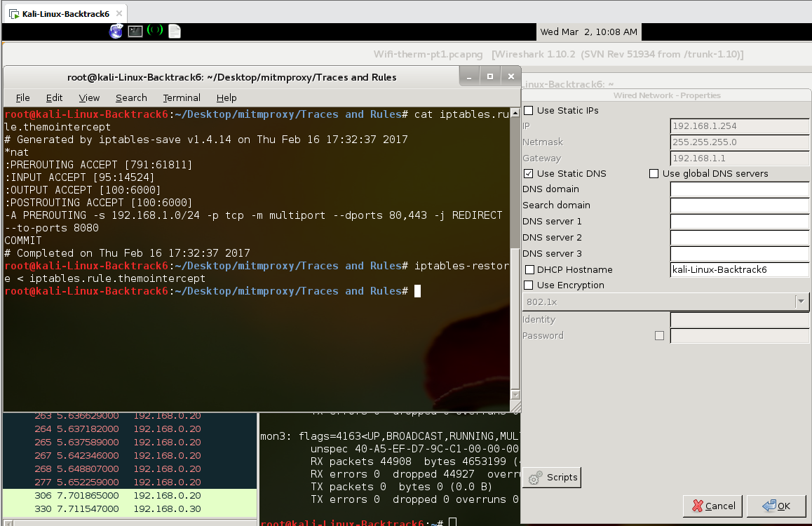The image size is (812, 526).
Task: Click inside the DNS server 1 field
Action: (x=739, y=221)
